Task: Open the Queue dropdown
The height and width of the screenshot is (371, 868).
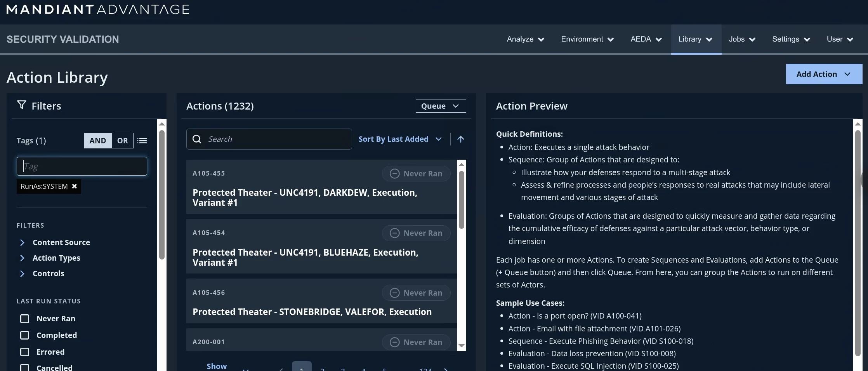Action: [441, 106]
